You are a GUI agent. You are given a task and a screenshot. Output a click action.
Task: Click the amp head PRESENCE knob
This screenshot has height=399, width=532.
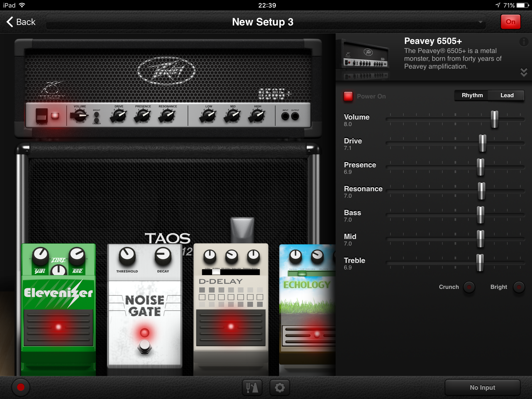(143, 116)
